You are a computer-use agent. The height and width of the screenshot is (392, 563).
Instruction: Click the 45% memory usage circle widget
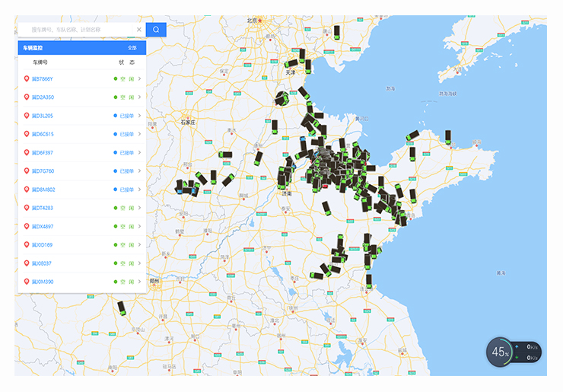coord(500,352)
